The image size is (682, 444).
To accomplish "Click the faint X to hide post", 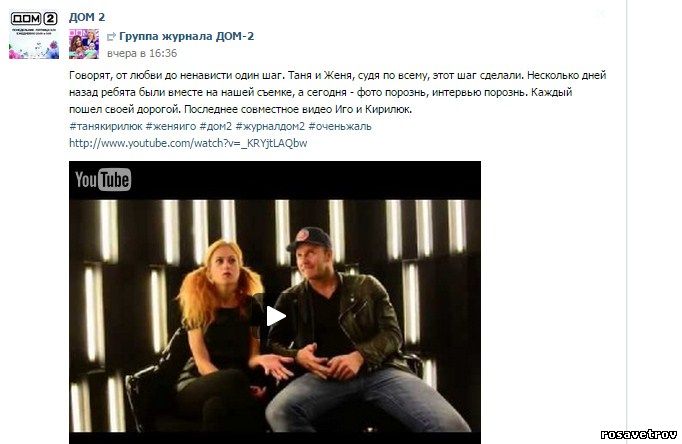I will click(601, 14).
